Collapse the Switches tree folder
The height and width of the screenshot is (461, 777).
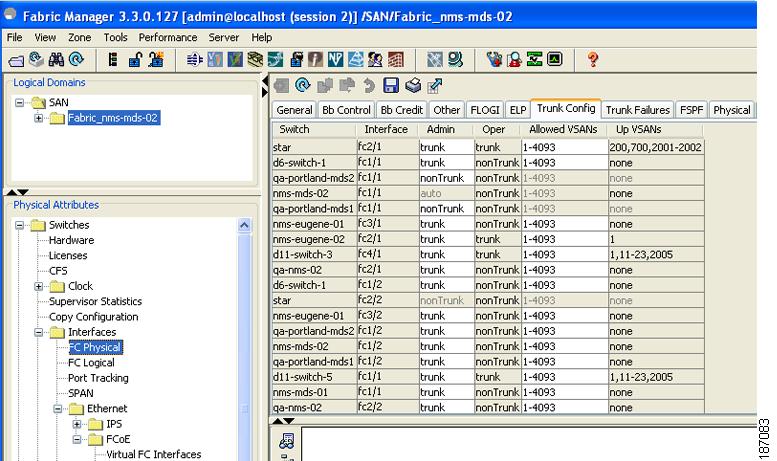19,225
